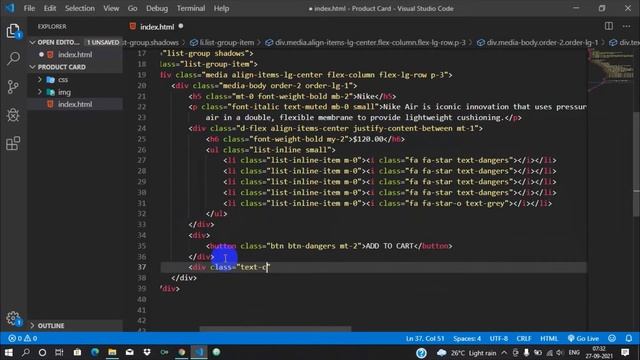Click Ln 37, Col 51 in status bar
Viewport: 640px width, 360px height.
pyautogui.click(x=425, y=338)
